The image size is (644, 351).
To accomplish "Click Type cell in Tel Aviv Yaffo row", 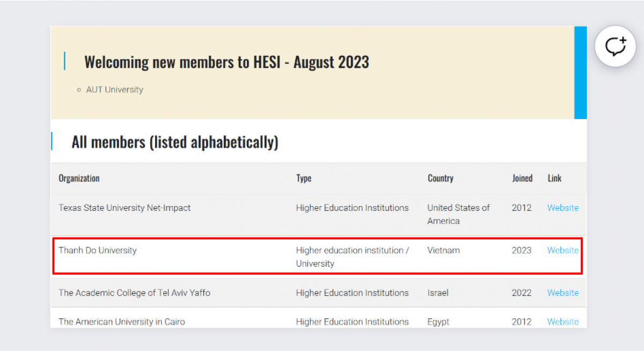I will pyautogui.click(x=353, y=292).
